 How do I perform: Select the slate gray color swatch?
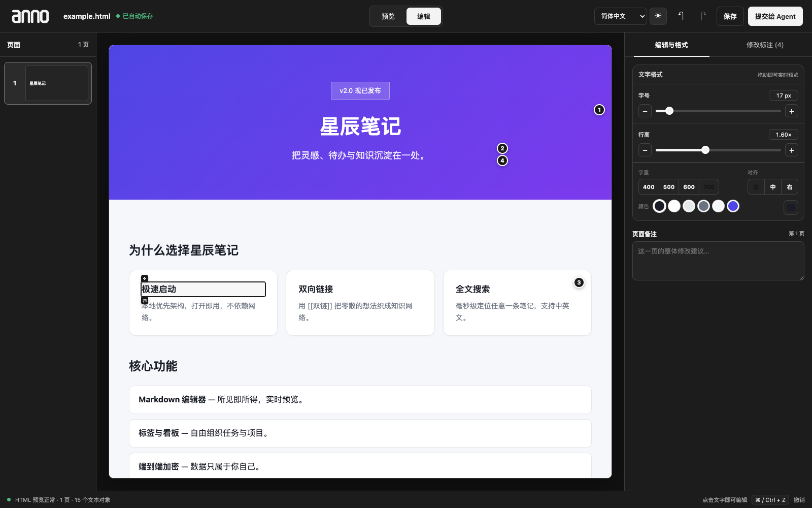pyautogui.click(x=703, y=206)
